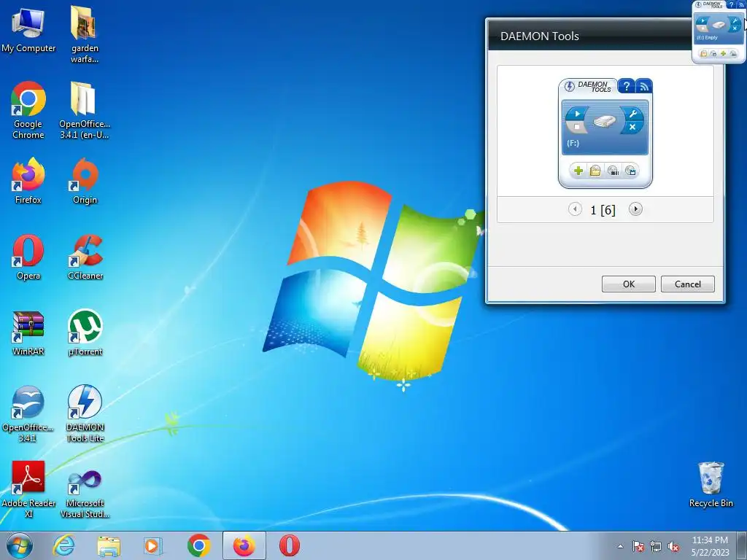The width and height of the screenshot is (747, 560).
Task: Click the muted volume icon in tray
Action: coord(673,546)
